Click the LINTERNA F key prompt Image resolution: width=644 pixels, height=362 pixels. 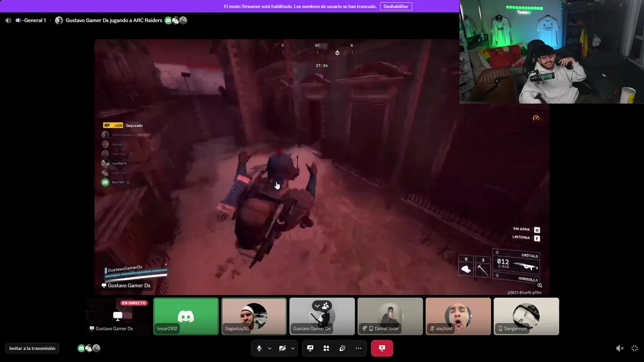pos(526,238)
